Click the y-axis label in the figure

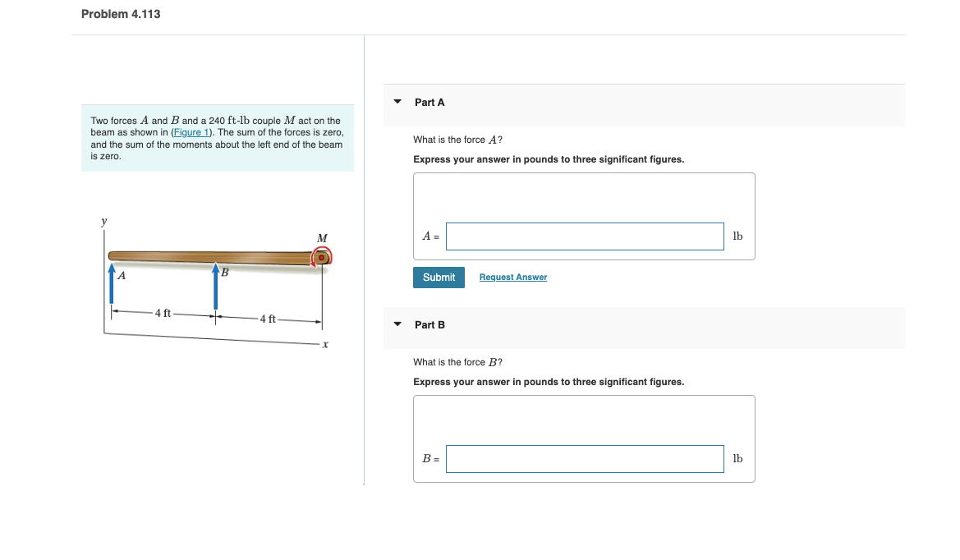click(103, 220)
